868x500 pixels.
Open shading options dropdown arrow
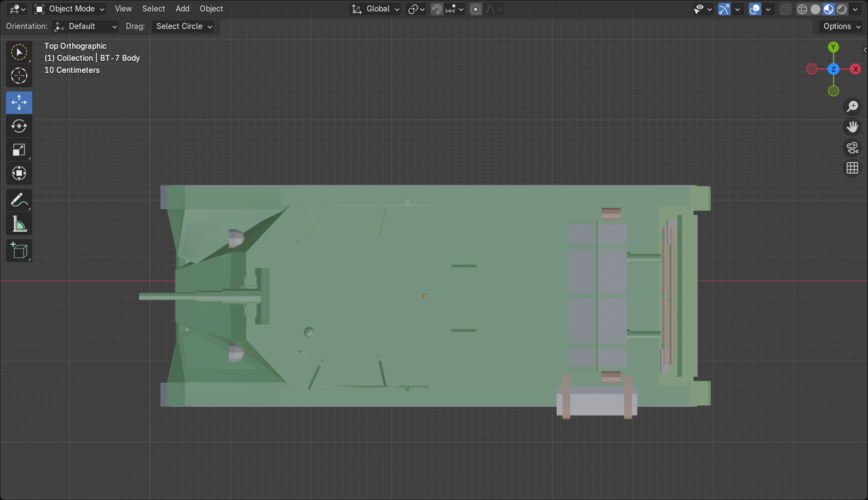coord(855,9)
